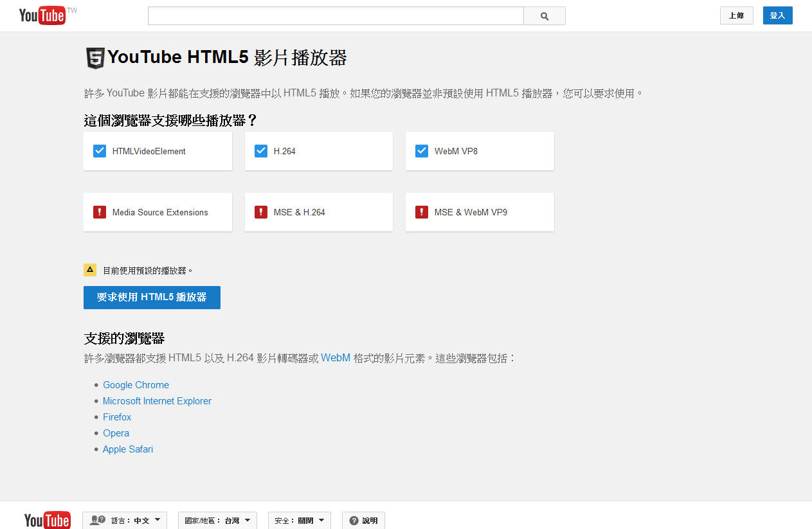This screenshot has height=529, width=812.
Task: Click the MSE & H.264 red alert icon
Action: 261,212
